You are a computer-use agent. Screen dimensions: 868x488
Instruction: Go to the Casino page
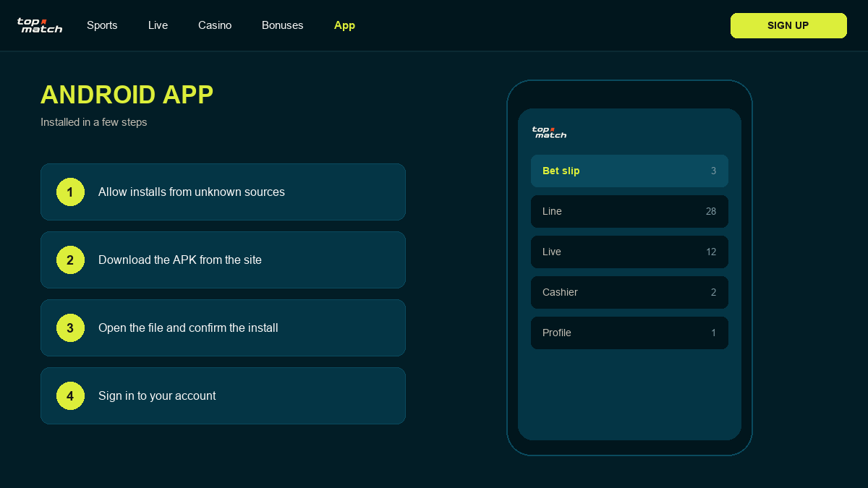pos(215,25)
